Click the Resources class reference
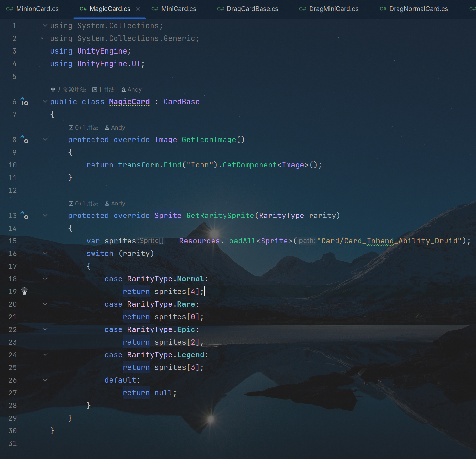This screenshot has width=476, height=459. click(200, 241)
